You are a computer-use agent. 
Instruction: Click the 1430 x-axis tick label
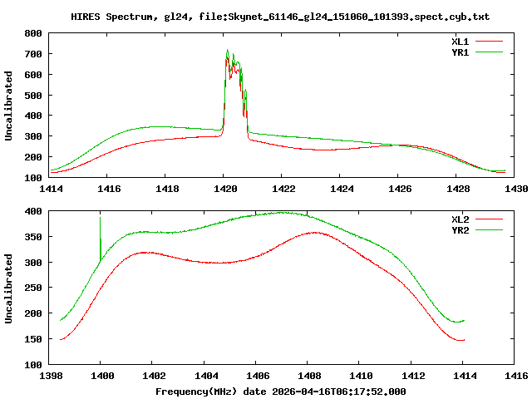click(516, 189)
